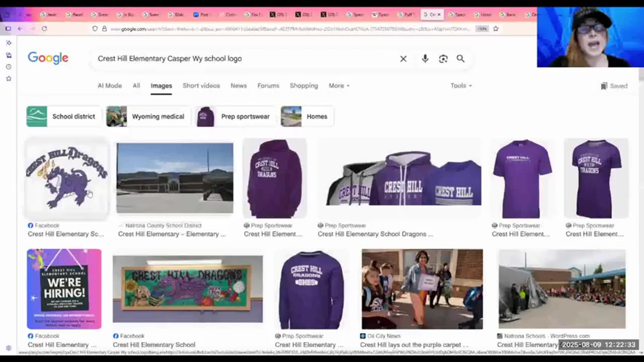Clear the search query with the X icon
The image size is (644, 362).
click(x=403, y=59)
